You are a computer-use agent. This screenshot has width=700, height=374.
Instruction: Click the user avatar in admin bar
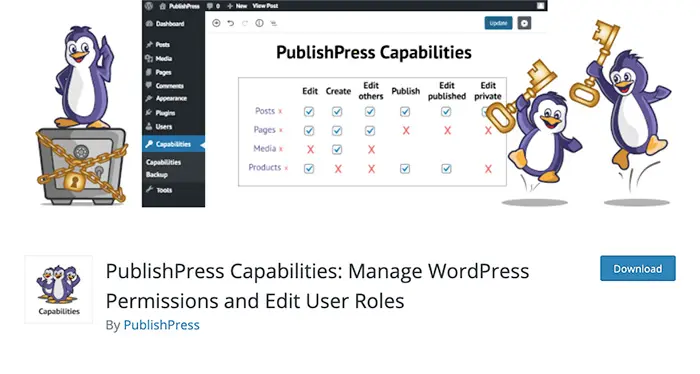540,6
